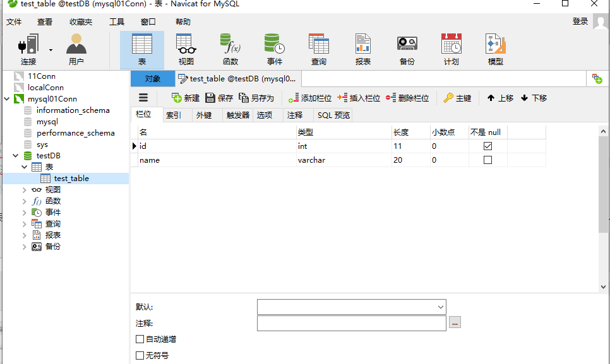Viewport: 610px width, 364px height.
Task: Click into the 注释 comment input field
Action: click(x=351, y=323)
